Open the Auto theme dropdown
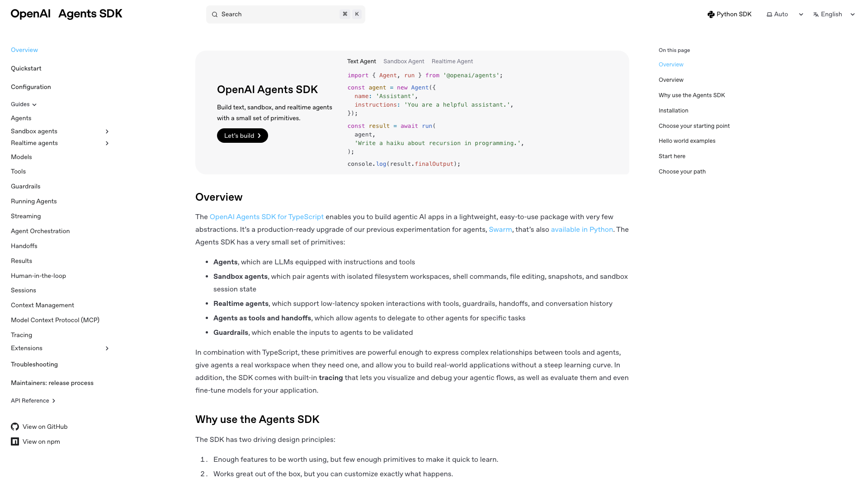Screen dimensions: 868x488 pyautogui.click(x=785, y=14)
